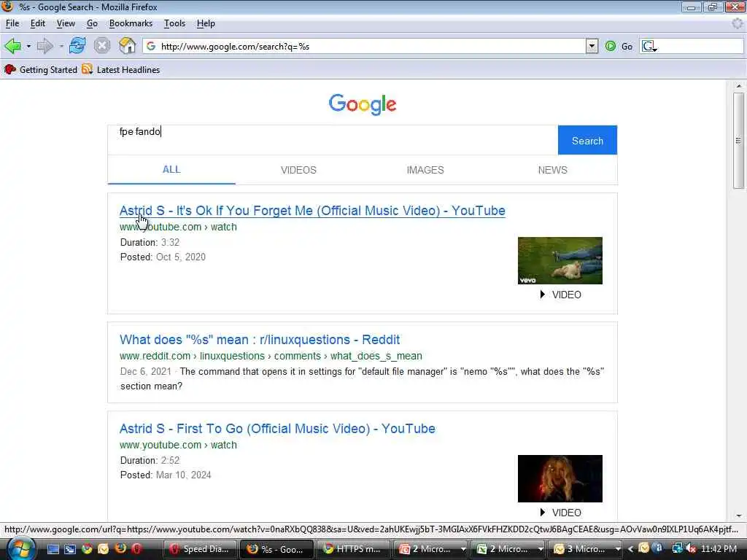Viewport: 747px width, 560px height.
Task: Click VIDEO label under vevo thumbnail
Action: tap(566, 295)
